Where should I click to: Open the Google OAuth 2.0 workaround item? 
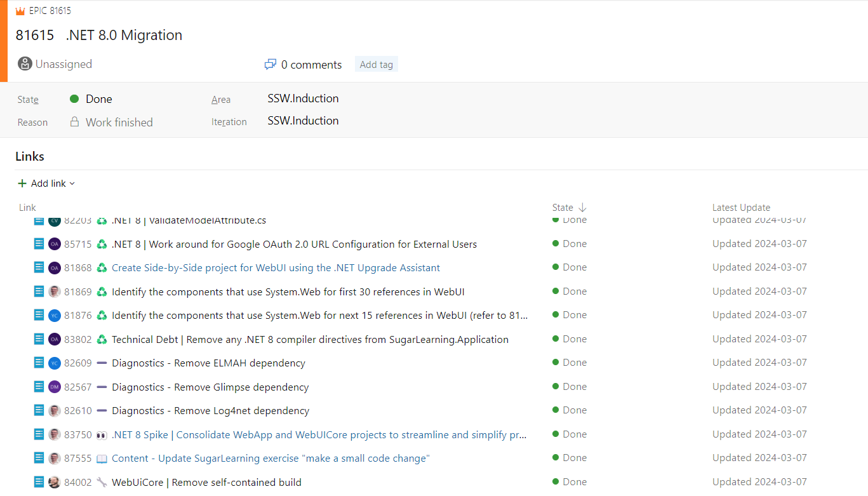[x=294, y=244]
